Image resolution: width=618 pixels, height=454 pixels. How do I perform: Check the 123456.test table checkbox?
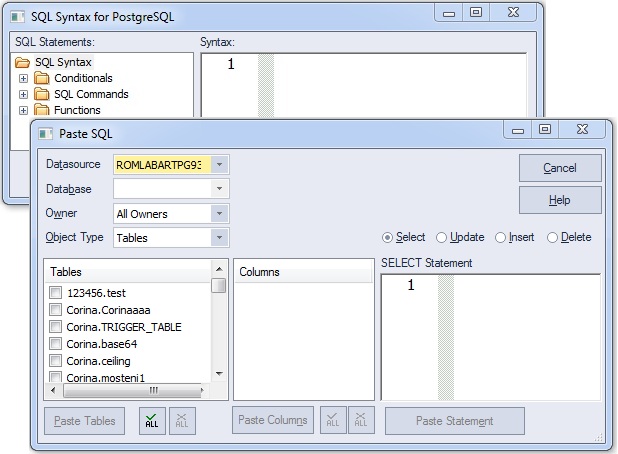click(56, 293)
